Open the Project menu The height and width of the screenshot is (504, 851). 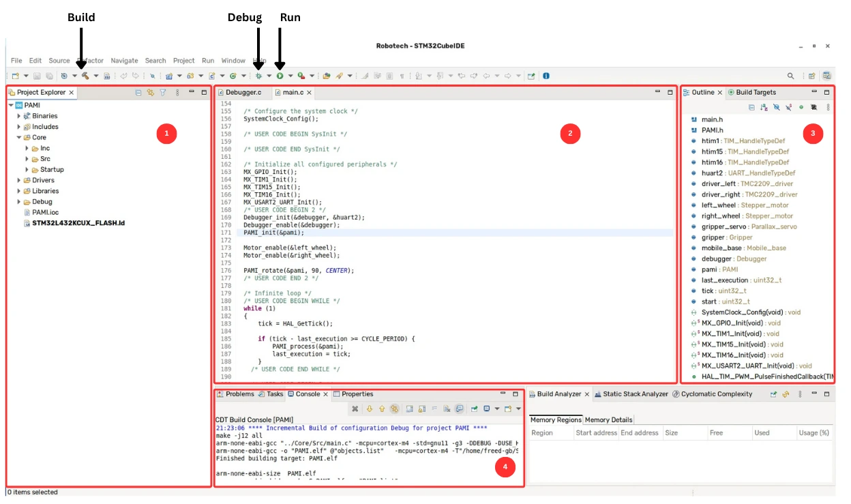183,61
